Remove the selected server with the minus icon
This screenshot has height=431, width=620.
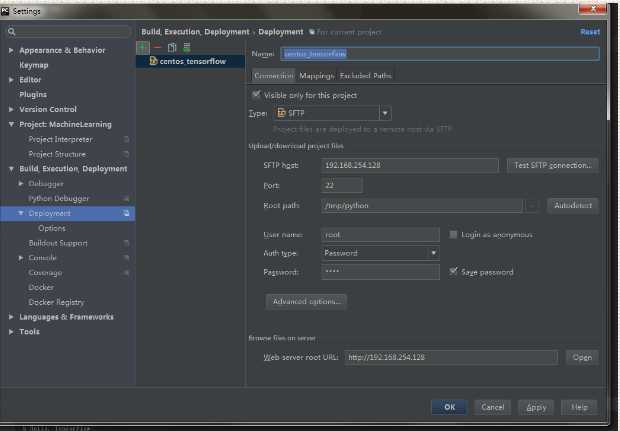[157, 47]
